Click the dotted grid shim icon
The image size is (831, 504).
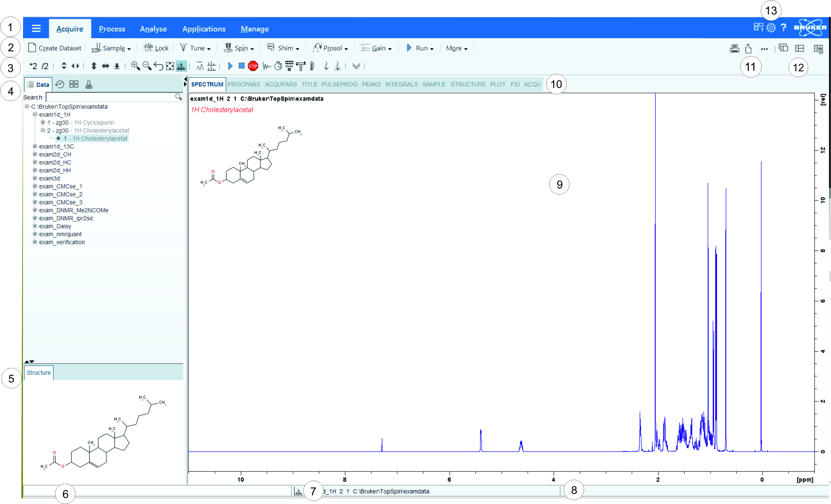pos(289,66)
